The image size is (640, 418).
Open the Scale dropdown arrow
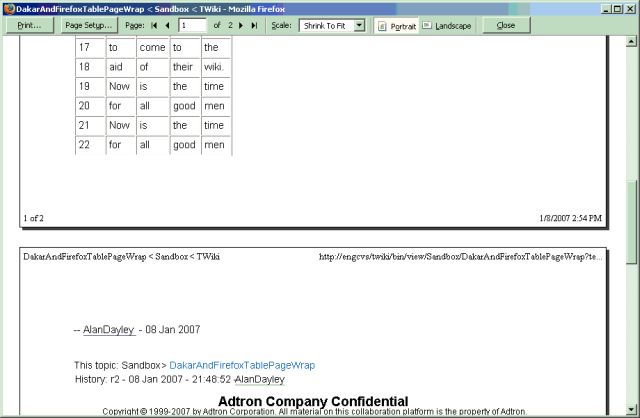coord(359,25)
